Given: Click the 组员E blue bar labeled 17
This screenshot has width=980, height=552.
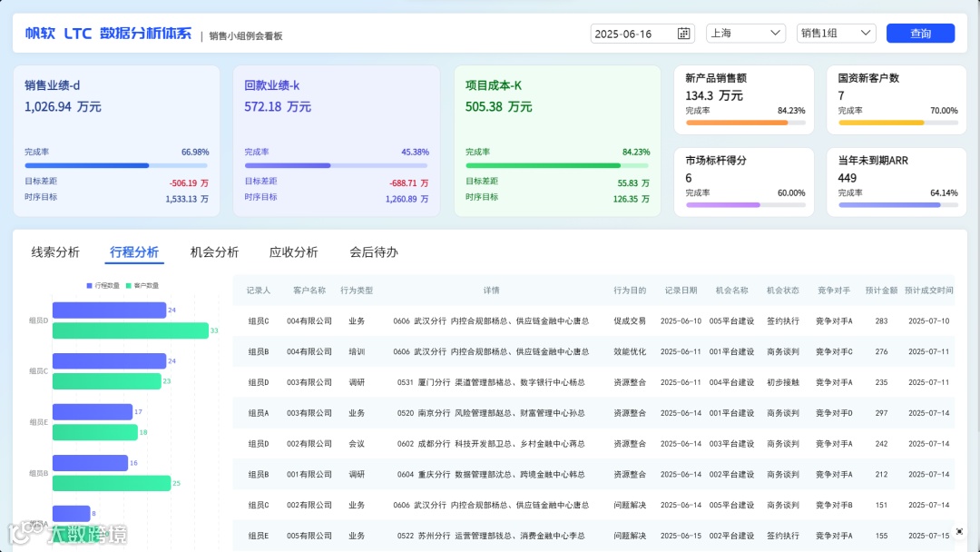Looking at the screenshot, I should (x=93, y=412).
